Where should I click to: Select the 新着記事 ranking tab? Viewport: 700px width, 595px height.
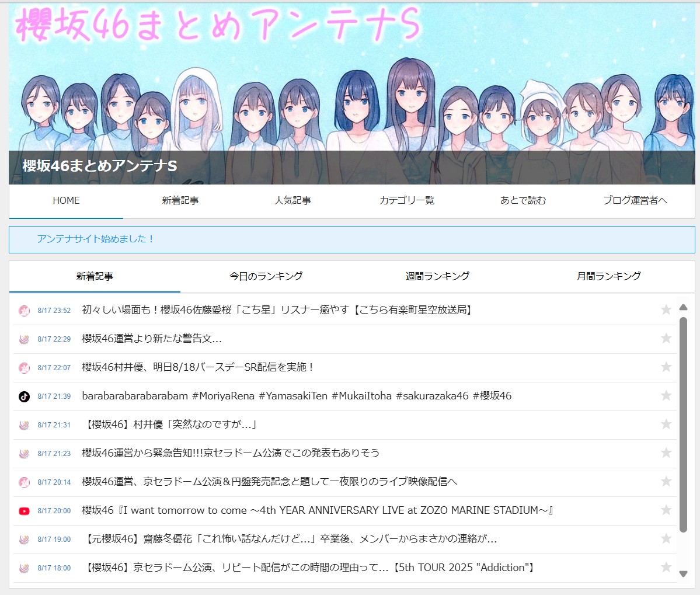(x=95, y=276)
